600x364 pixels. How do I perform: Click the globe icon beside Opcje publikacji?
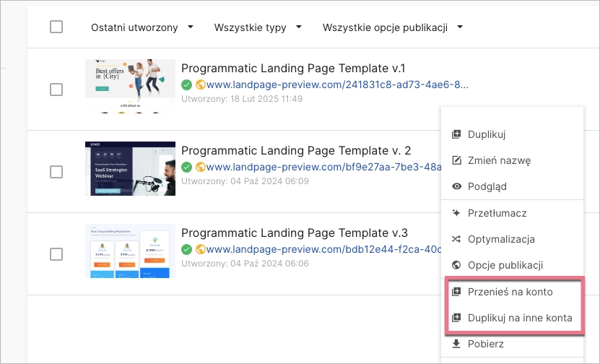(456, 265)
